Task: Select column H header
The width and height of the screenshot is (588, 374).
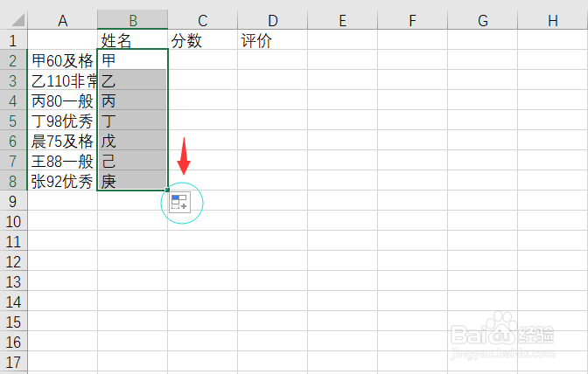Action: [553, 20]
